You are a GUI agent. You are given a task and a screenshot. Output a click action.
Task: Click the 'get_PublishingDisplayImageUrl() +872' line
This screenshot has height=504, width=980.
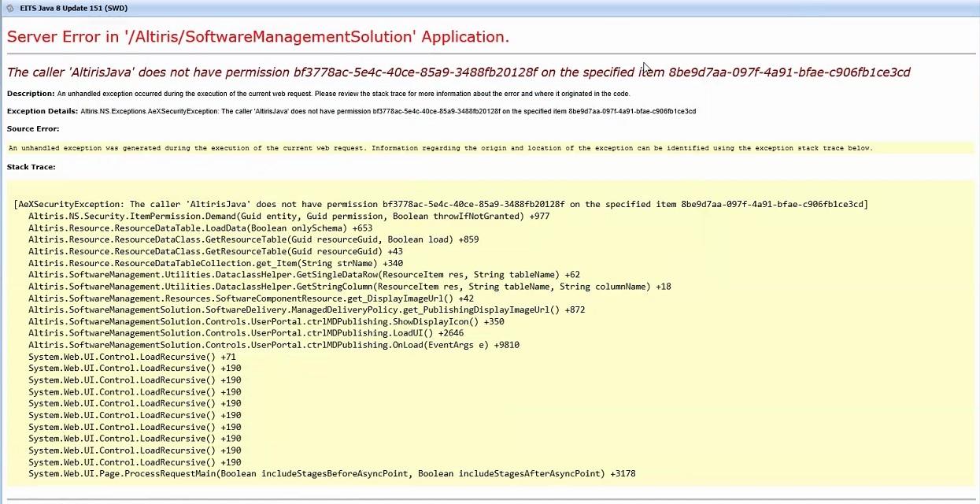pyautogui.click(x=307, y=309)
